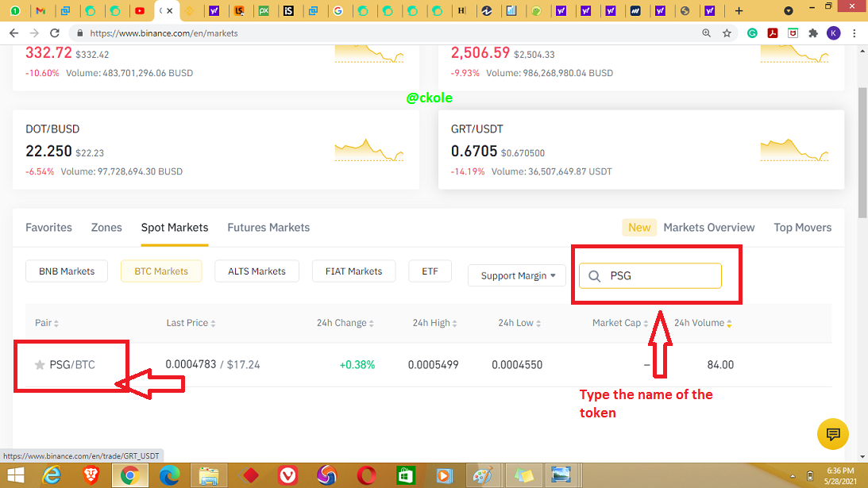
Task: Open the tab search dropdown arrow
Action: tap(789, 10)
